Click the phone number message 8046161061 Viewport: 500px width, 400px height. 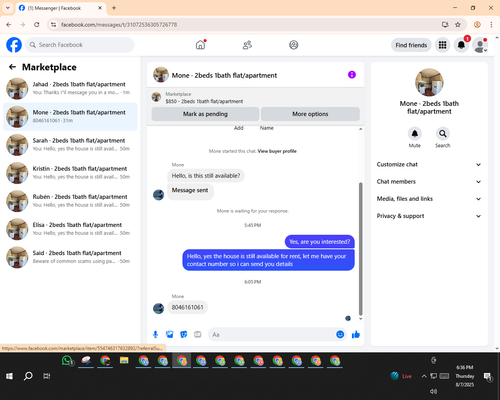click(188, 307)
